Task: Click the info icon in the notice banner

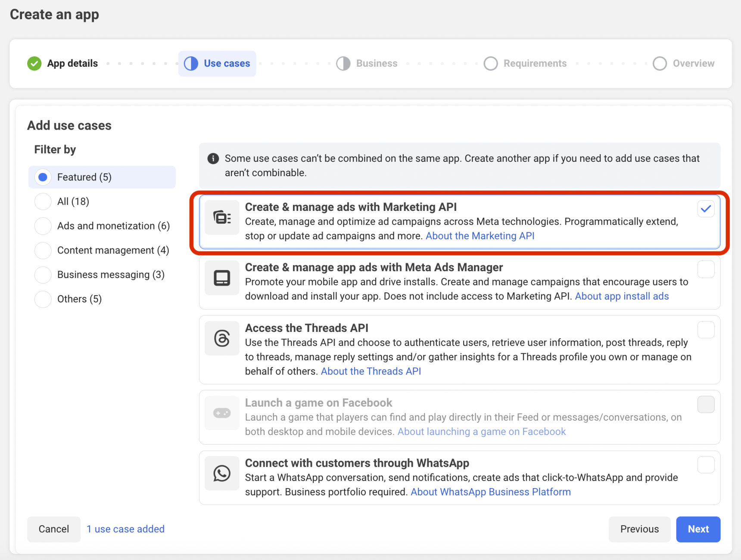Action: 213,158
